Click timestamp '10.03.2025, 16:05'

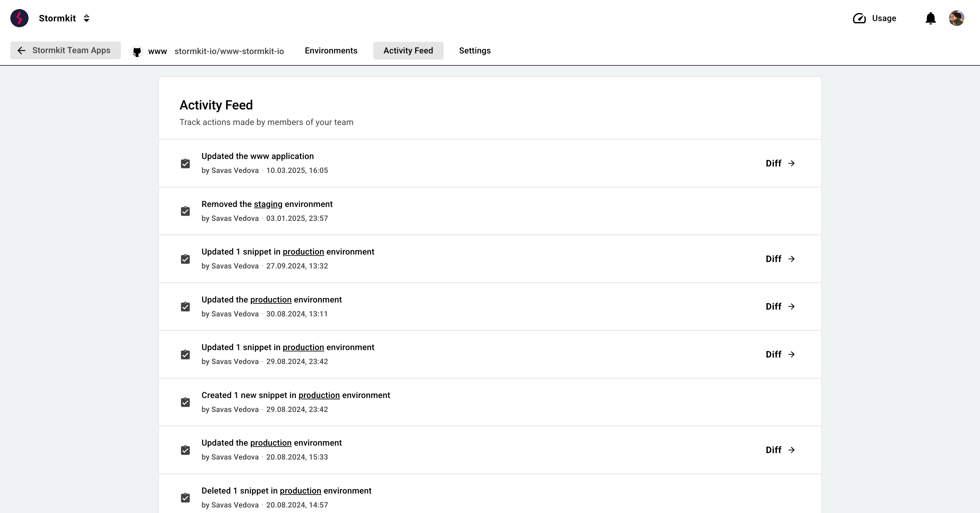pyautogui.click(x=297, y=170)
